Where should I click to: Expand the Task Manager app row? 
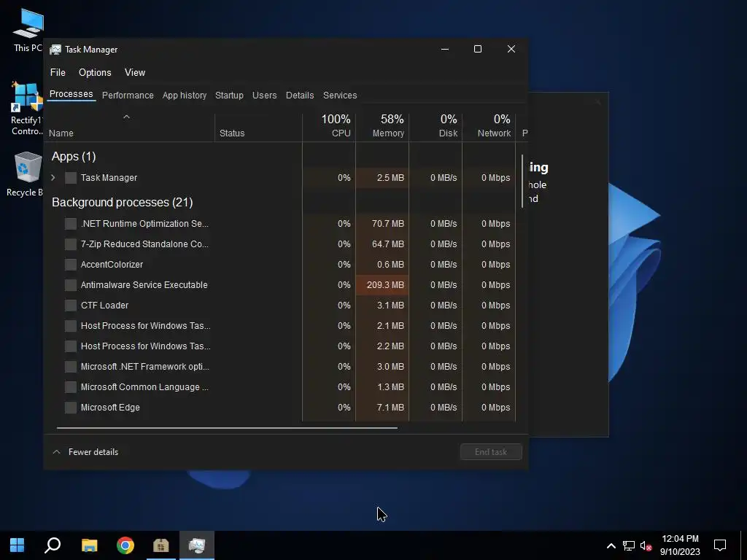tap(53, 178)
